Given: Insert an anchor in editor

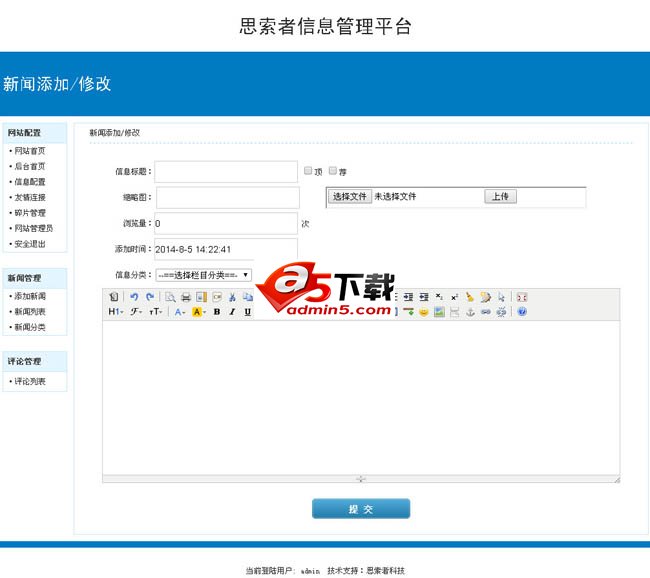Looking at the screenshot, I should (x=470, y=312).
